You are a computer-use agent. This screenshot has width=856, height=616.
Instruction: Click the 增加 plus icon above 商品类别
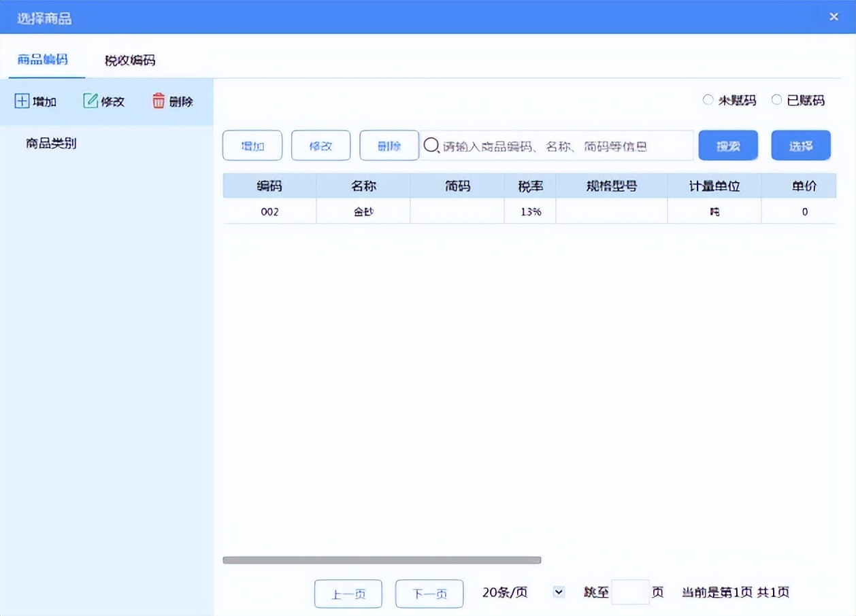(x=22, y=101)
